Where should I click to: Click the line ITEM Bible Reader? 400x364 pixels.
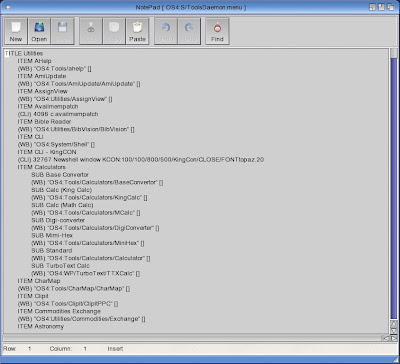(44, 122)
